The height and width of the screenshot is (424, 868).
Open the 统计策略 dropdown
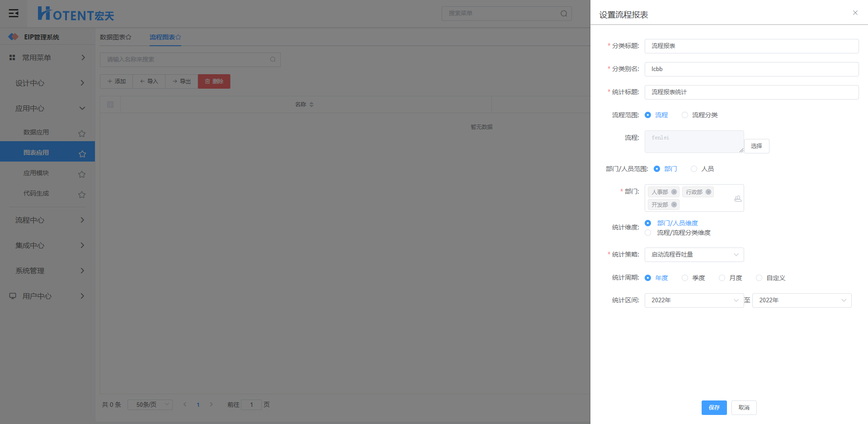694,255
